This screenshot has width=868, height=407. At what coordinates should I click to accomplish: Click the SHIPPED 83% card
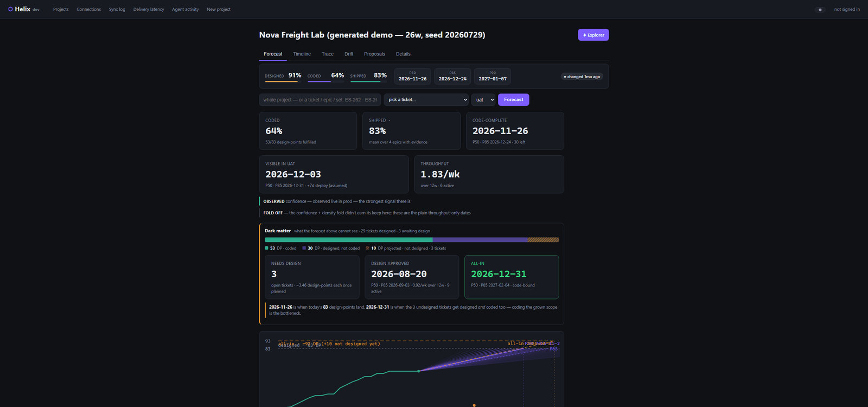pos(412,131)
